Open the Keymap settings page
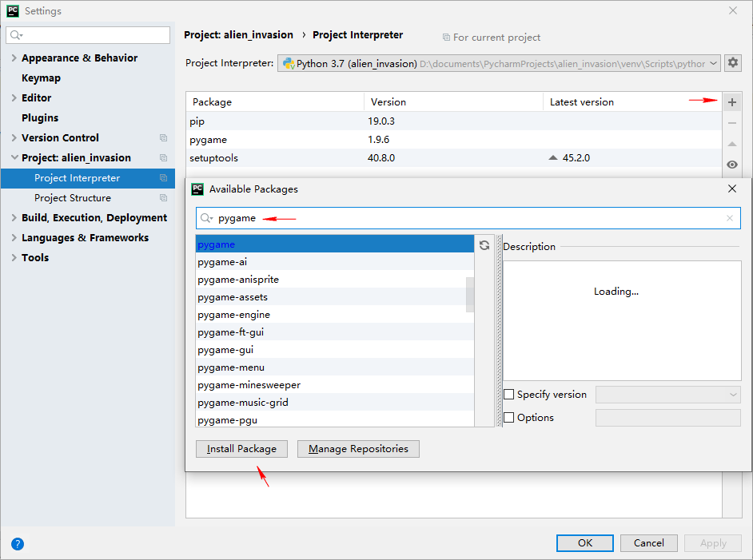 [42, 77]
